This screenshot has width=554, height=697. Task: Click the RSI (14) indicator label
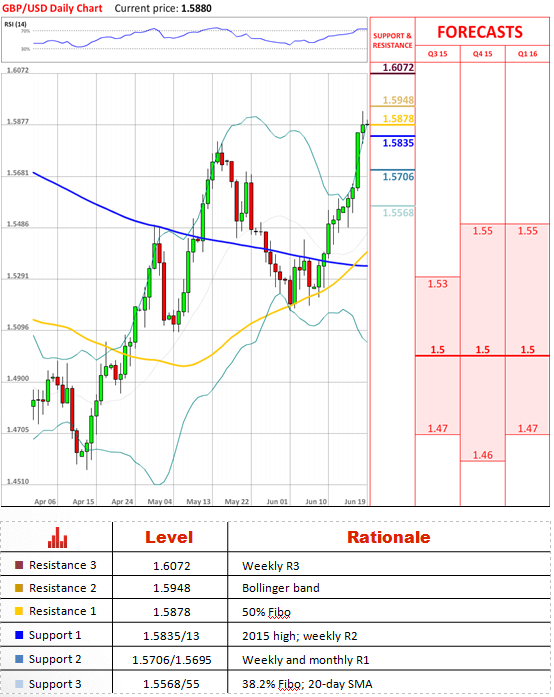[15, 24]
